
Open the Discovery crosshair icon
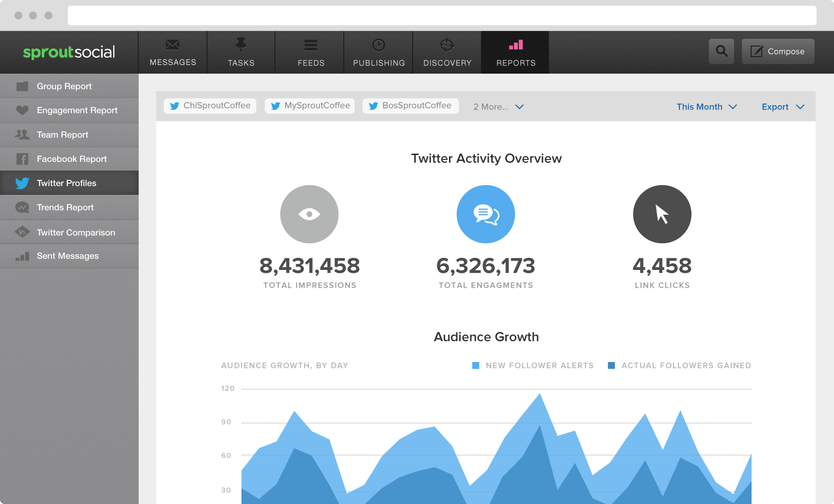click(447, 45)
